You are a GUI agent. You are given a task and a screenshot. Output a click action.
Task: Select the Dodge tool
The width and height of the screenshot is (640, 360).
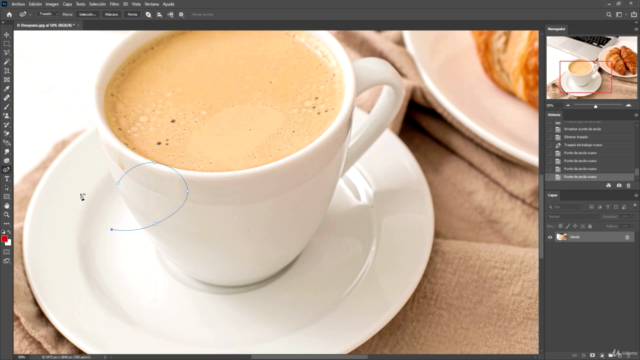tap(7, 160)
